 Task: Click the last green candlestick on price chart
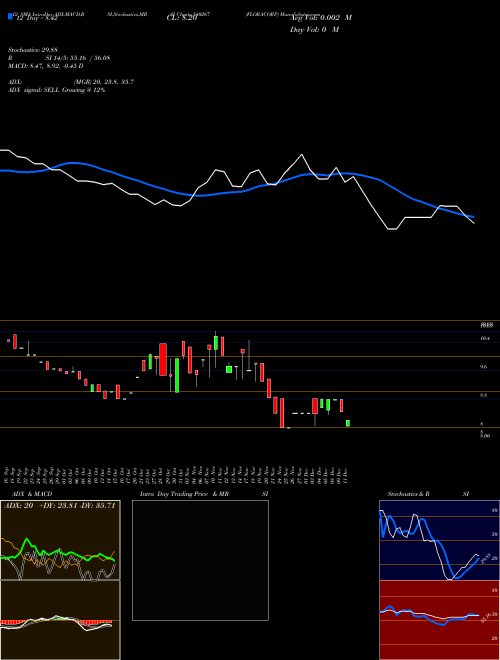click(x=348, y=423)
